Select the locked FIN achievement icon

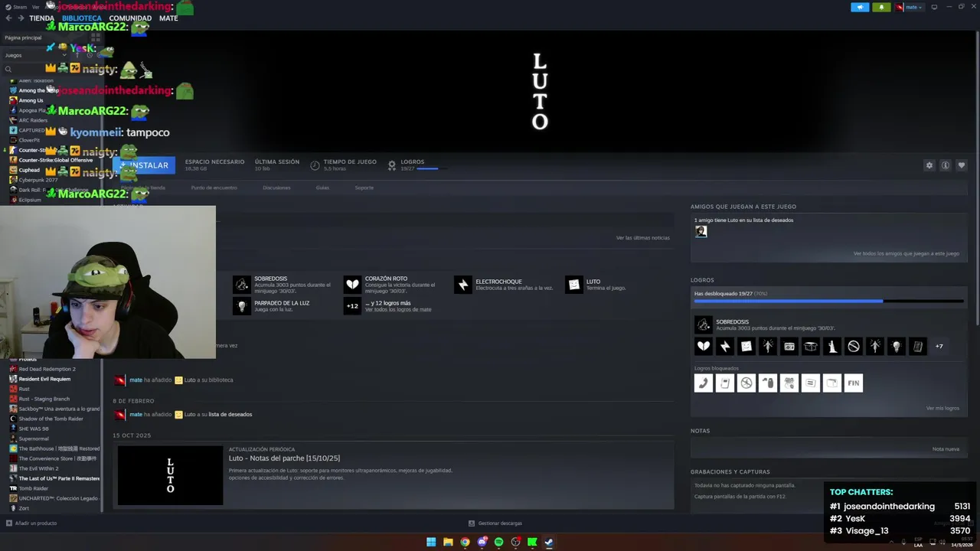click(854, 383)
